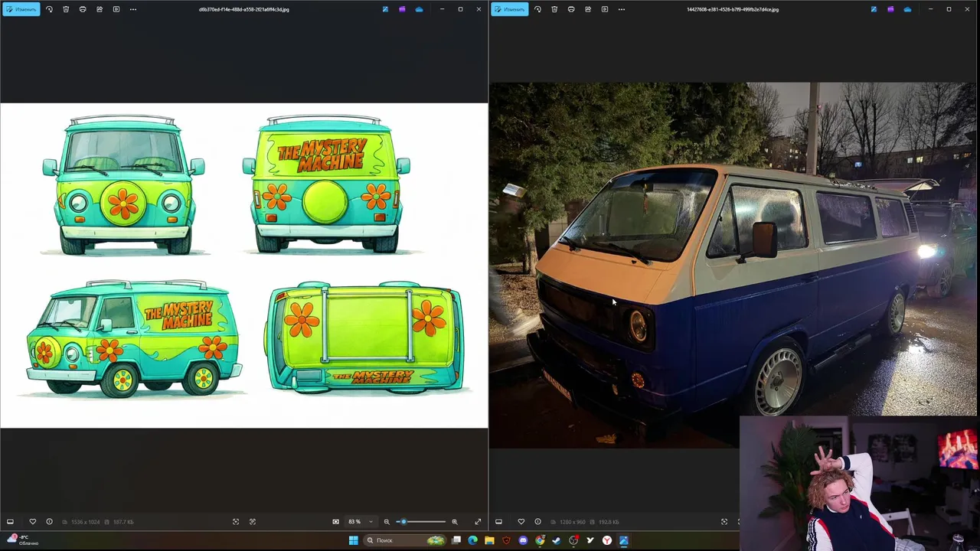The image size is (980, 551).
Task: Delete the van photo in right window
Action: (x=554, y=9)
